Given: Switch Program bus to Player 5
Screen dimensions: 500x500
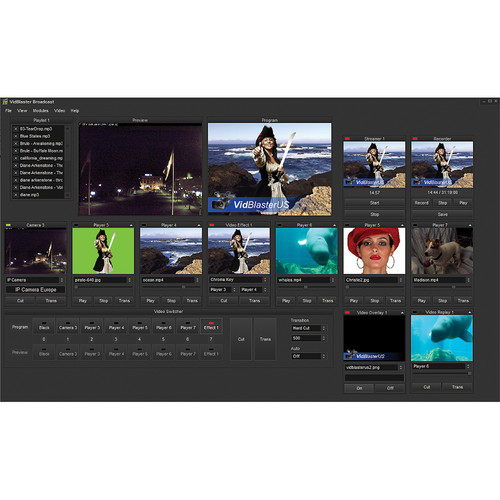Looking at the screenshot, I should [140, 326].
